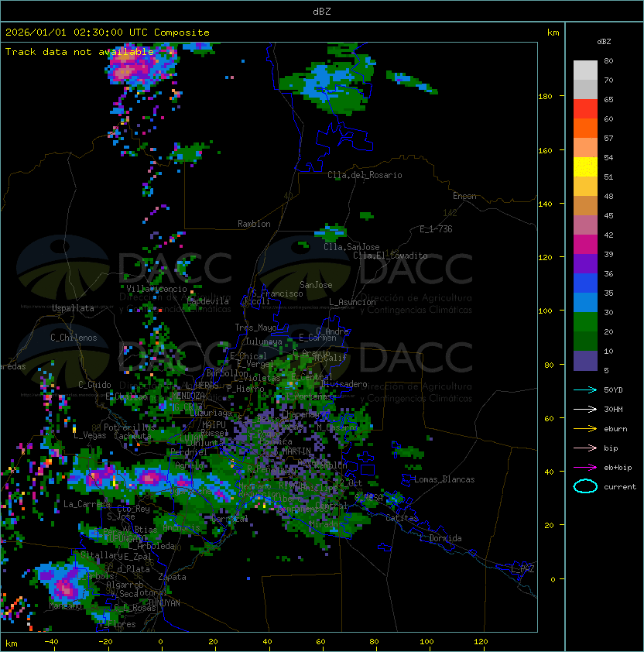Screen dimensions: 644x652
Task: Click the eb+bip magenta arrow legend icon
Action: tap(585, 468)
